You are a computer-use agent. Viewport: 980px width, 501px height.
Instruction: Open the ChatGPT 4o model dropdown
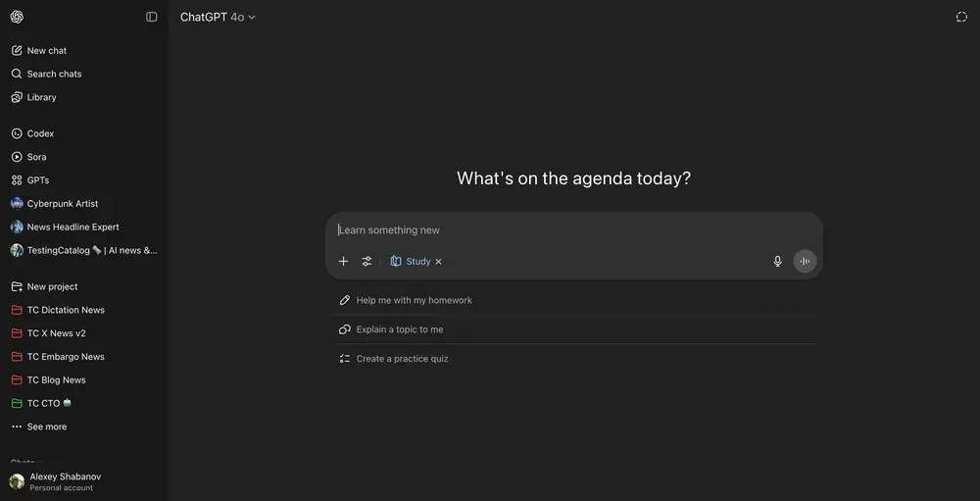coord(218,17)
